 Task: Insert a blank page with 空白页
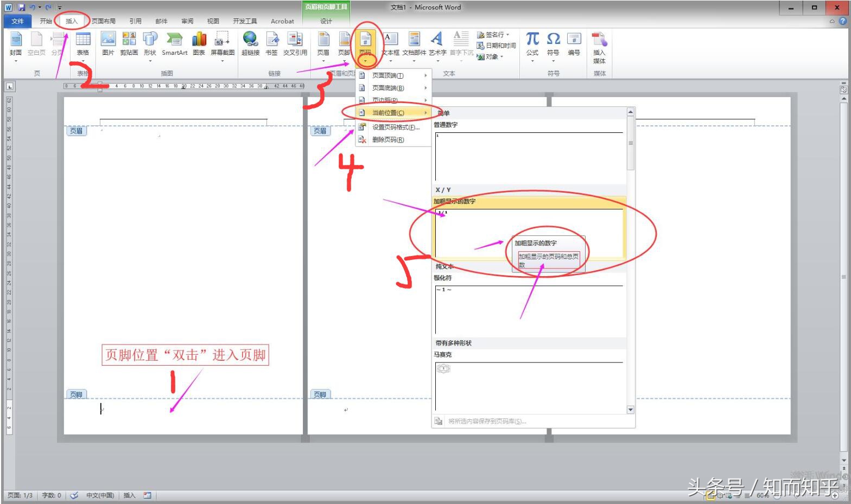point(36,44)
